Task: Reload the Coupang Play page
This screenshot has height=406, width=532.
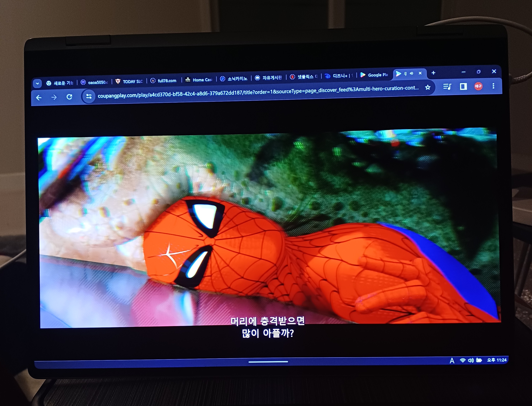Action: click(x=70, y=97)
